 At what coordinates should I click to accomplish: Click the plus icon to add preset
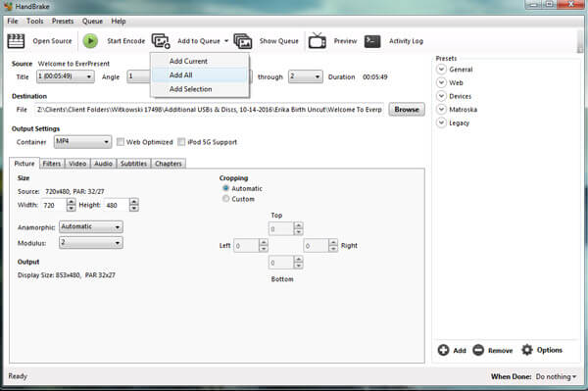[x=443, y=350]
